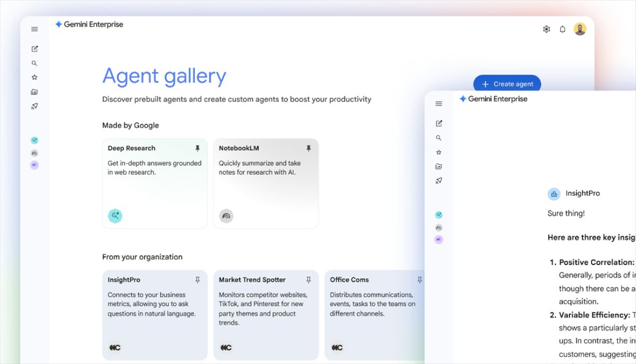Click the InsightPro agent avatar in chat
636x364 pixels.
(554, 194)
